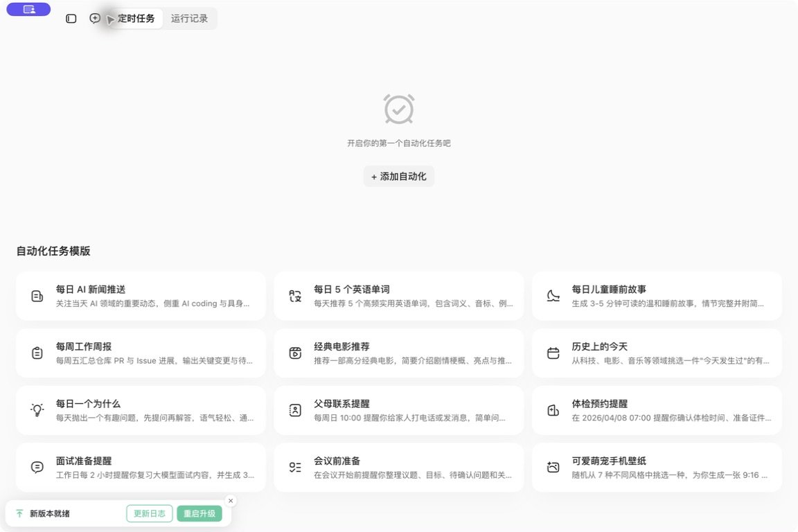
Task: Click the 可爱萌宠手机壁纸 image icon
Action: point(553,467)
